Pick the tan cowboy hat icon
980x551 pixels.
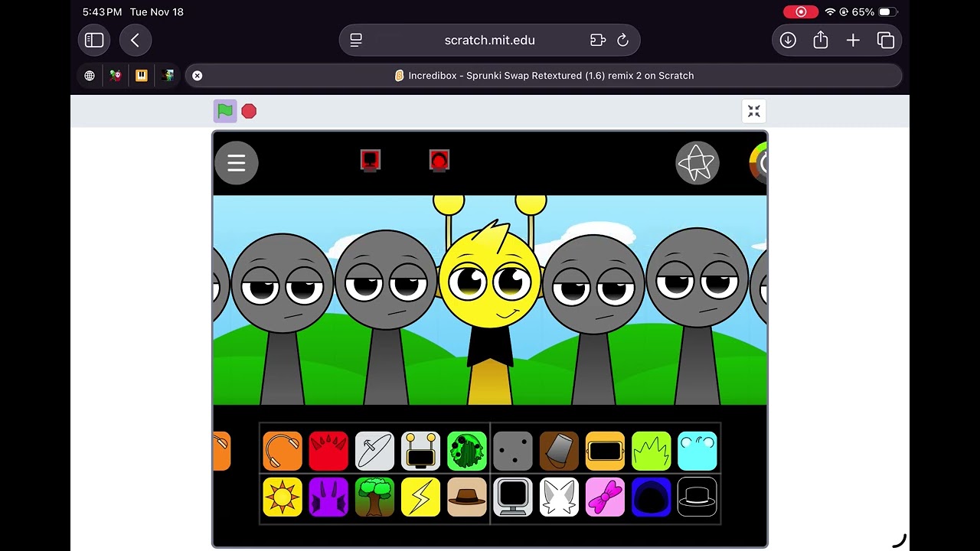467,497
